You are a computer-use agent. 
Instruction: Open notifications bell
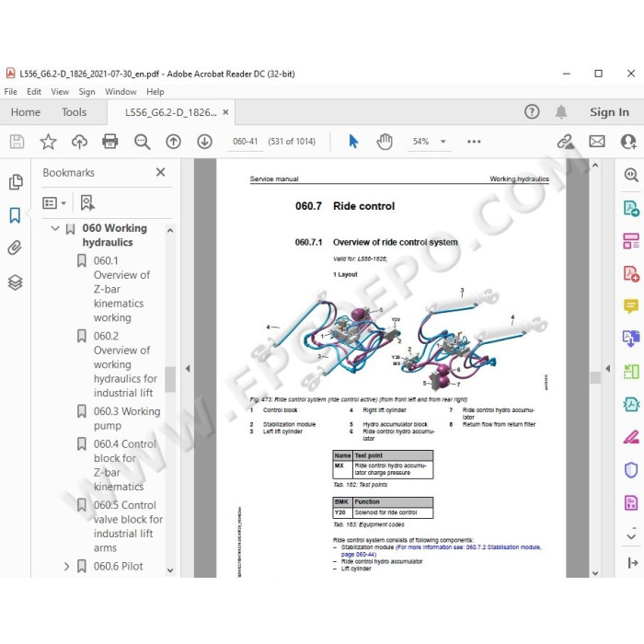[561, 111]
